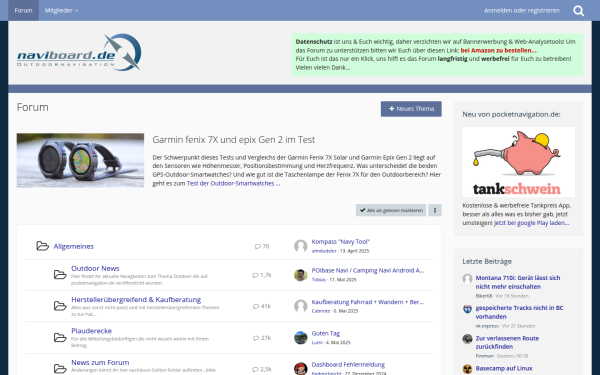Select the Forum navigation tab
600x375 pixels.
[23, 10]
